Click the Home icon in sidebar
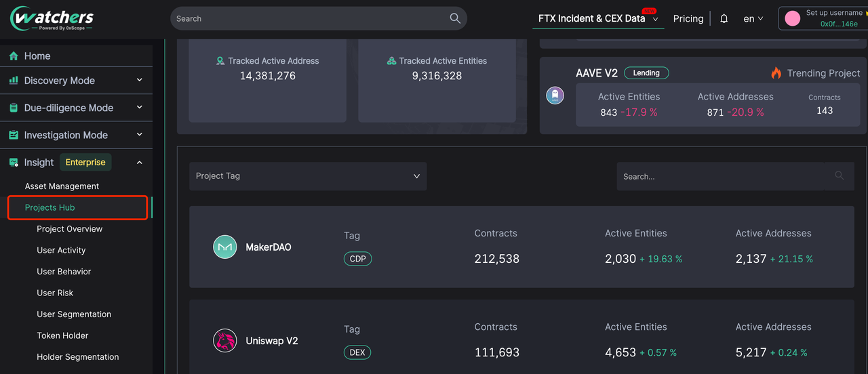868x374 pixels. [14, 56]
